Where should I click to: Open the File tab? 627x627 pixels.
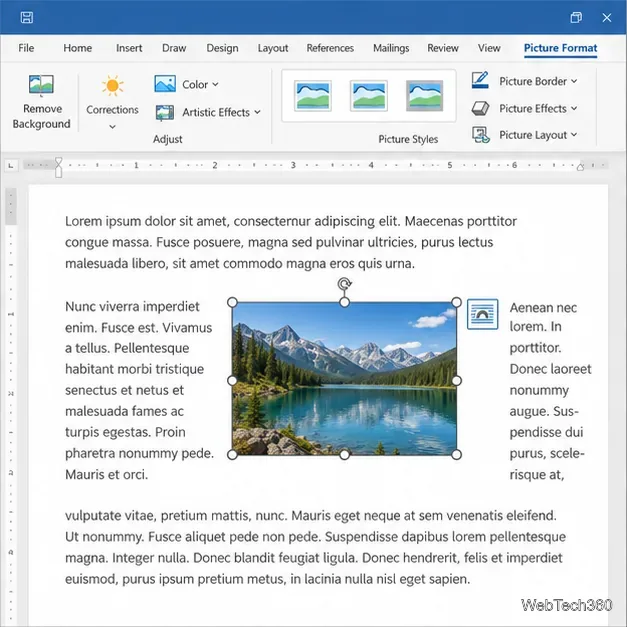pyautogui.click(x=26, y=48)
